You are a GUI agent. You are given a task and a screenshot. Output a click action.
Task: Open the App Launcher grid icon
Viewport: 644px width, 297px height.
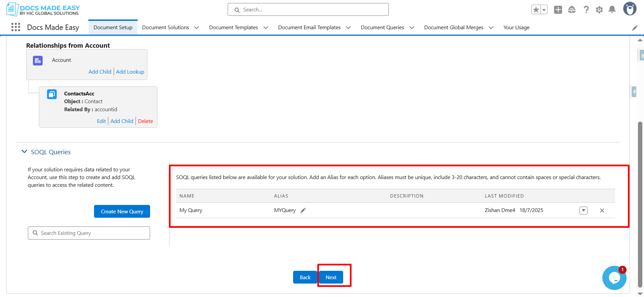(16, 27)
